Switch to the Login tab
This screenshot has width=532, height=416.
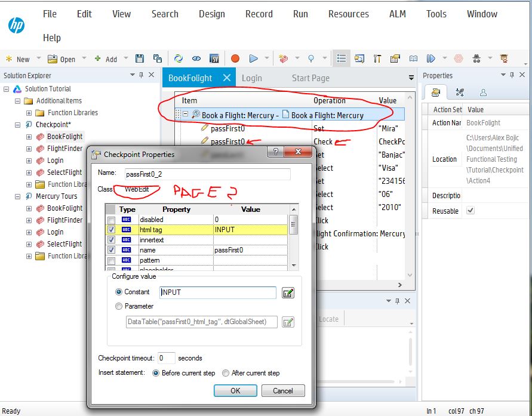[252, 78]
